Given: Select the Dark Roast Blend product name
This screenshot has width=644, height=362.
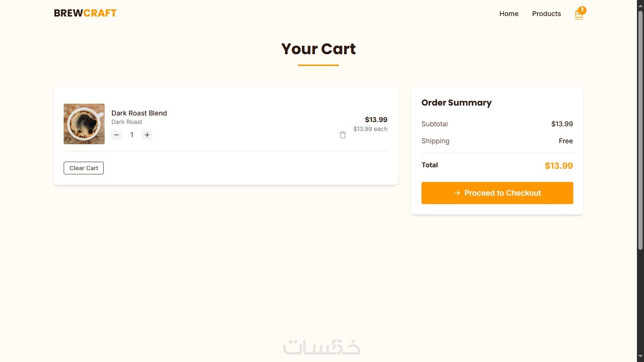Looking at the screenshot, I should coord(139,113).
